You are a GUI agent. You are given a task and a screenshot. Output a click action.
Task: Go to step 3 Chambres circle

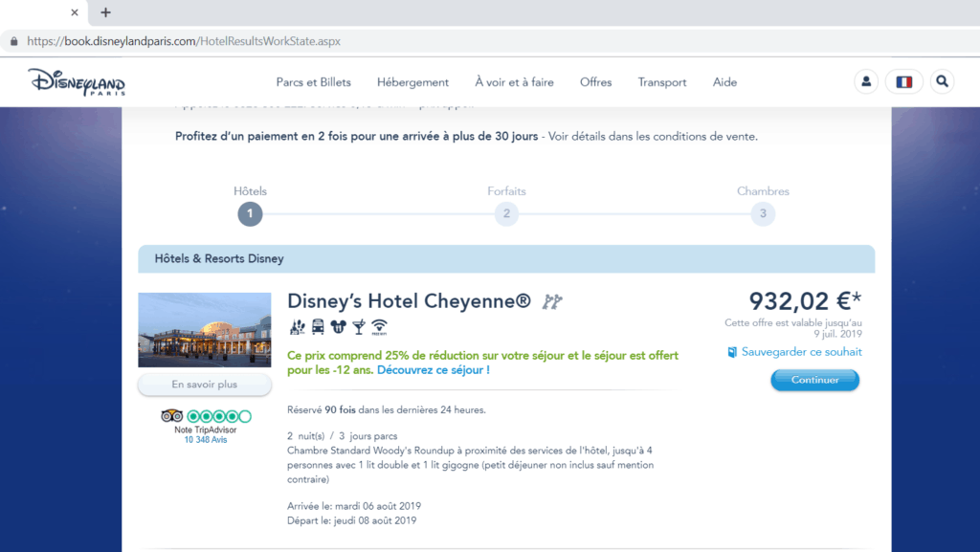point(763,213)
